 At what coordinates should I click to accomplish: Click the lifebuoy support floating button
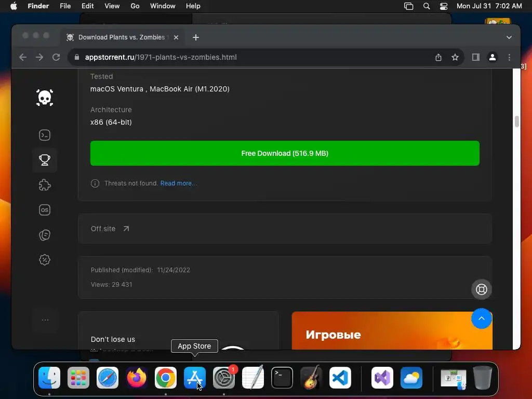click(x=481, y=289)
